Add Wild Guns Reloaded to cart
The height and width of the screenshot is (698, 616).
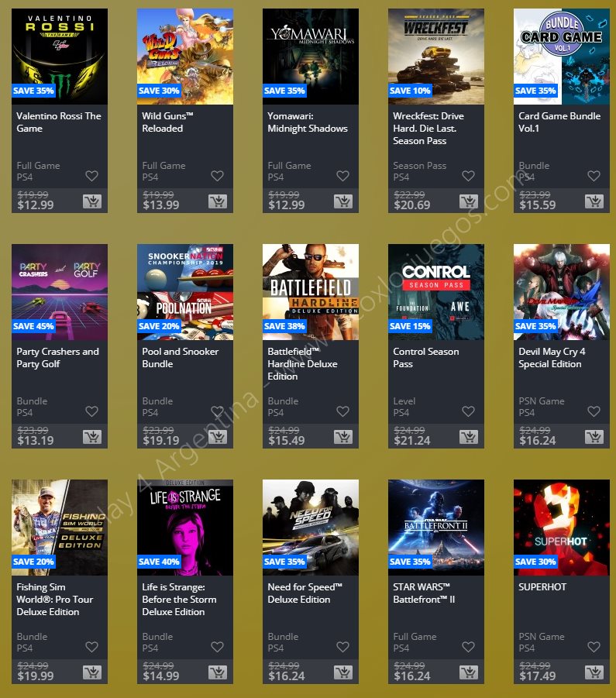[218, 201]
